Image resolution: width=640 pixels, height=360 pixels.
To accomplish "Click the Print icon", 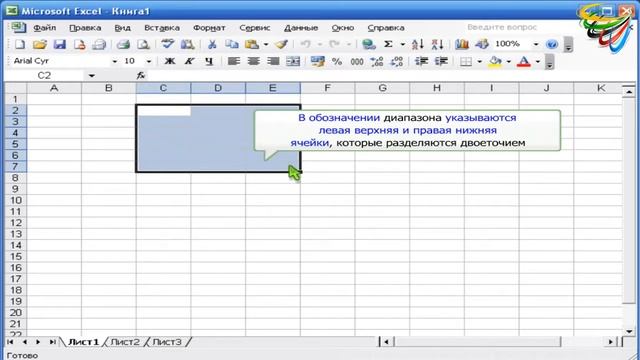I will (123, 44).
